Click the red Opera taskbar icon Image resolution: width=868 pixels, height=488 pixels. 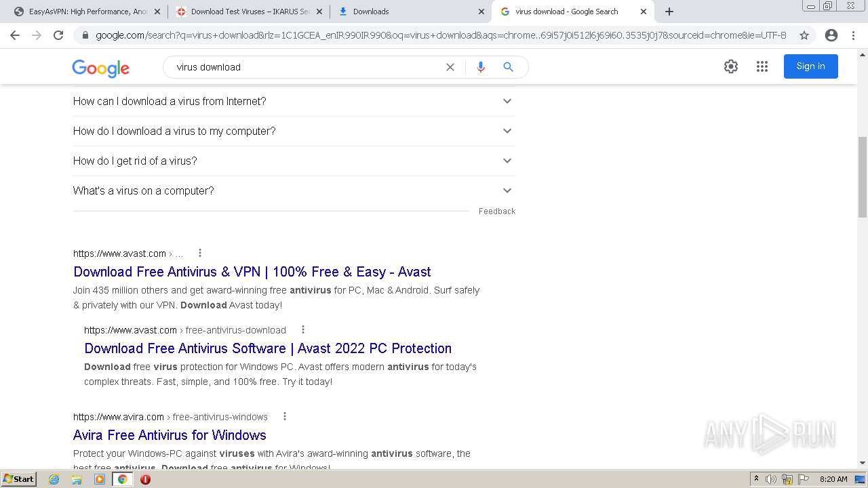point(145,479)
